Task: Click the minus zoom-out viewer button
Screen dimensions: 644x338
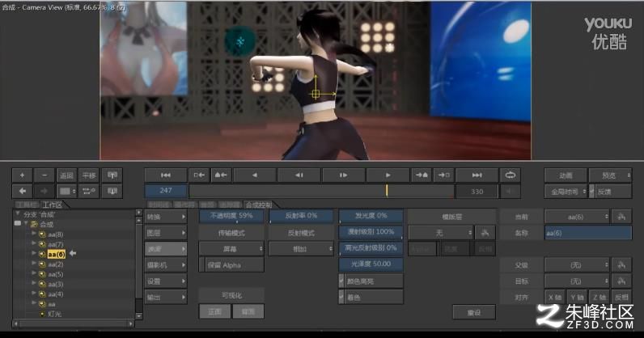Action: pos(44,175)
